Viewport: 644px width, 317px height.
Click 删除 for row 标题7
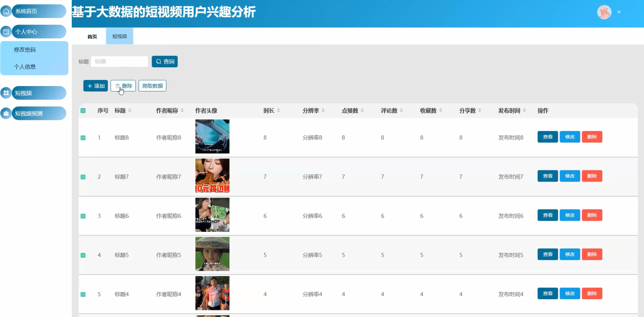point(592,176)
